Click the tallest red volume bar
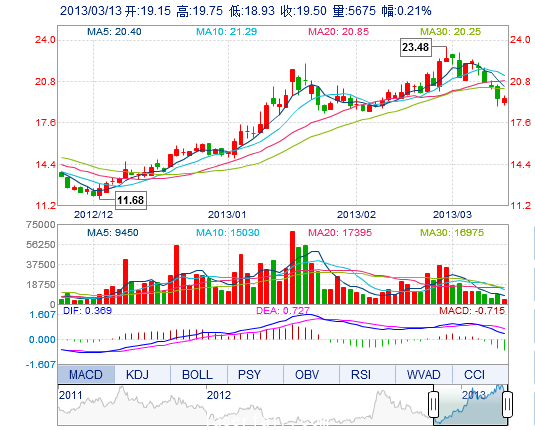Viewport: 535px width, 430px height. click(x=292, y=268)
